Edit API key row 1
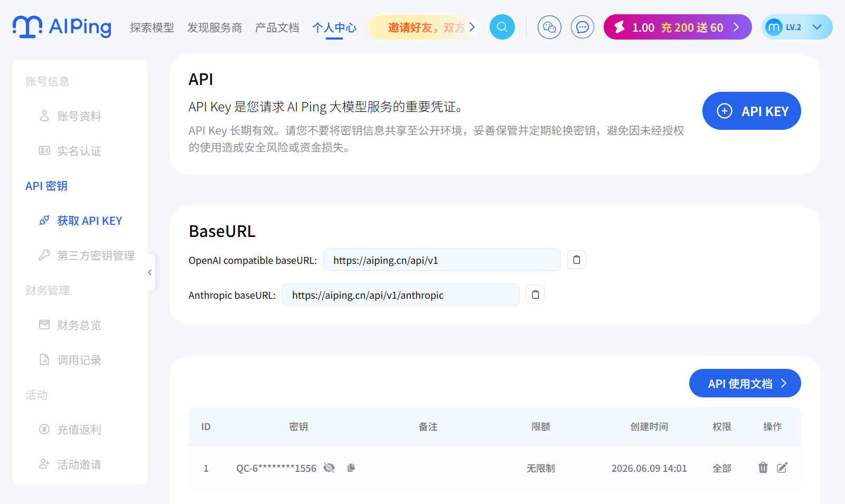The width and height of the screenshot is (845, 504). pos(782,468)
